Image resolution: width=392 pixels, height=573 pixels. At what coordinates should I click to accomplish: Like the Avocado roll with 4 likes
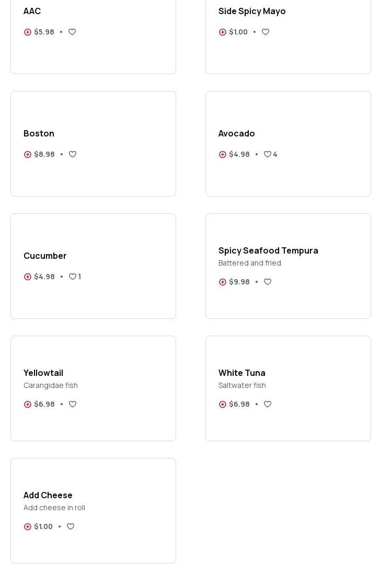[268, 154]
